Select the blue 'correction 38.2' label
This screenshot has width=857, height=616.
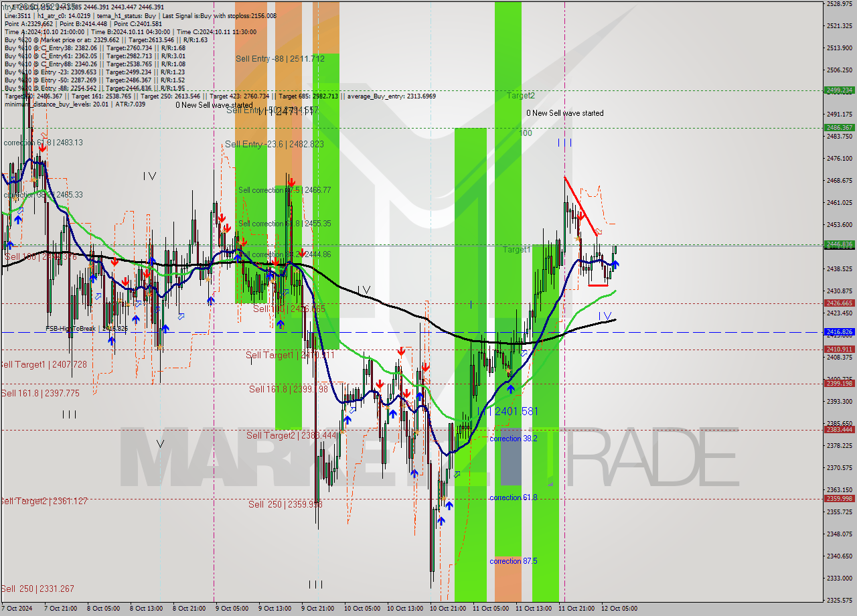514,439
